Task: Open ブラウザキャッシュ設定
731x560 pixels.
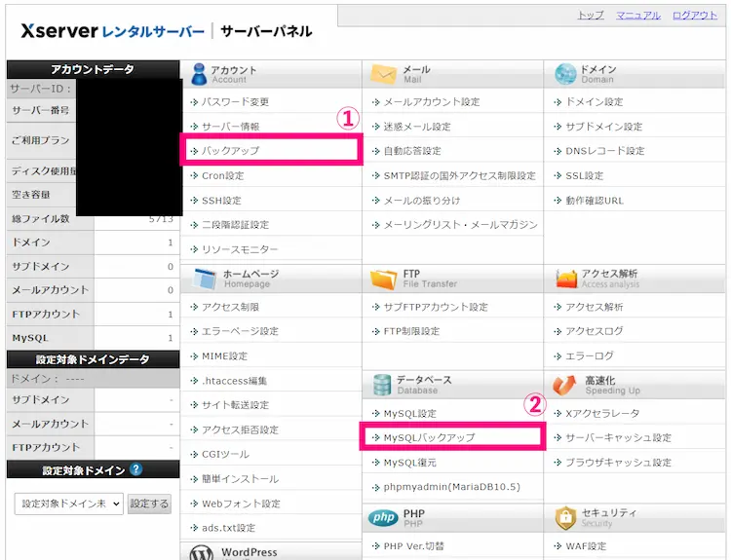Action: pyautogui.click(x=618, y=463)
